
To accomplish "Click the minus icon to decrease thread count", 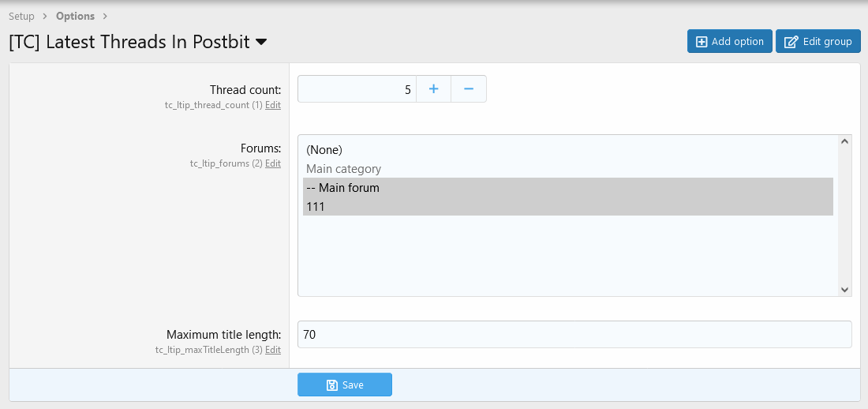I will (469, 89).
